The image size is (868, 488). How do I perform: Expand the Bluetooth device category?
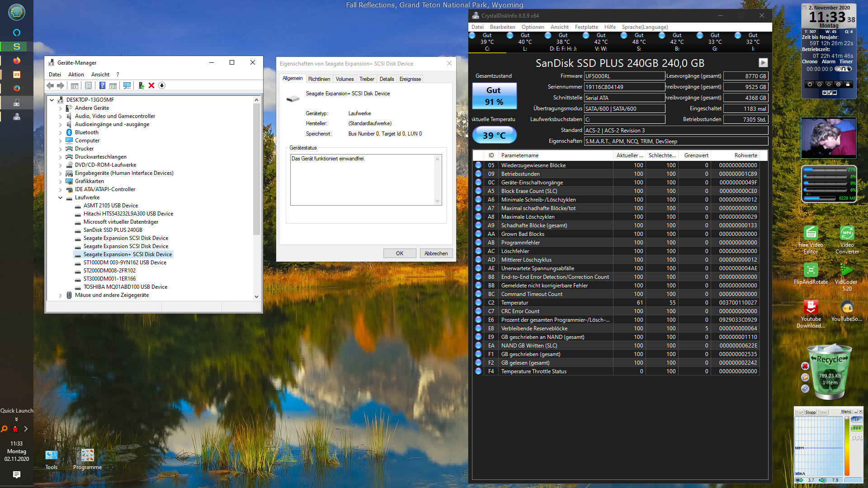61,132
